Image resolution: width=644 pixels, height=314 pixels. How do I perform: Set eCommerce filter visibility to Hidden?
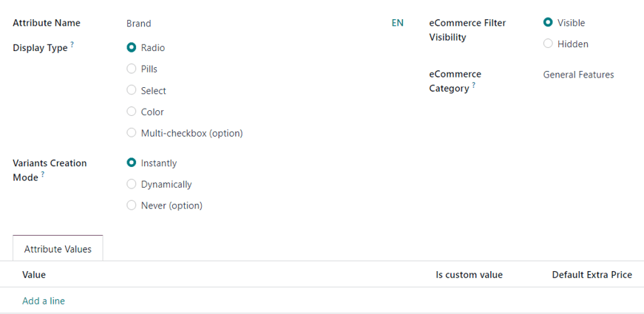click(x=548, y=44)
